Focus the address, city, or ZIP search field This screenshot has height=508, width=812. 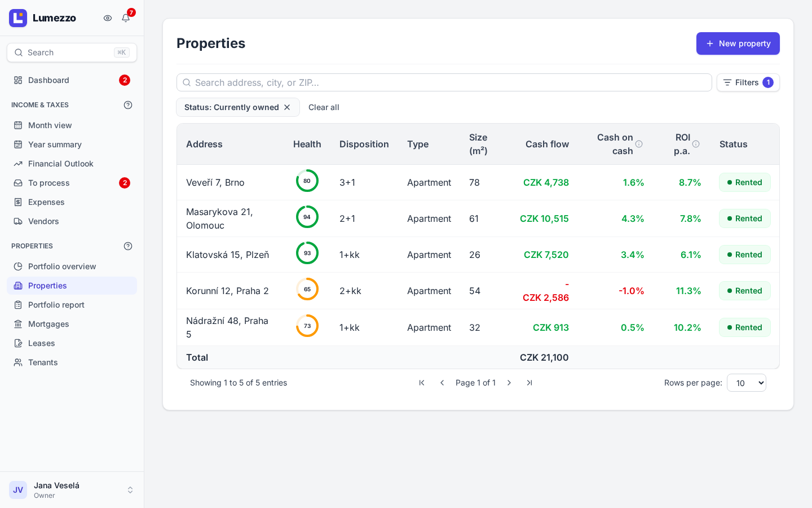click(x=444, y=82)
